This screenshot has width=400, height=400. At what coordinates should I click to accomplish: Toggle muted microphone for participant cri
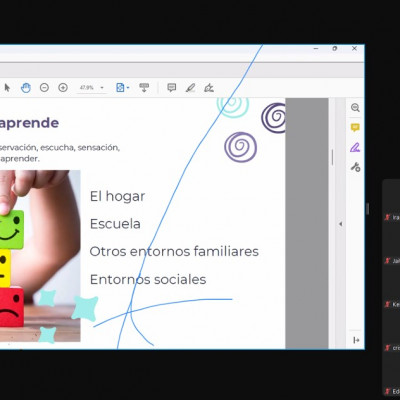pyautogui.click(x=387, y=348)
